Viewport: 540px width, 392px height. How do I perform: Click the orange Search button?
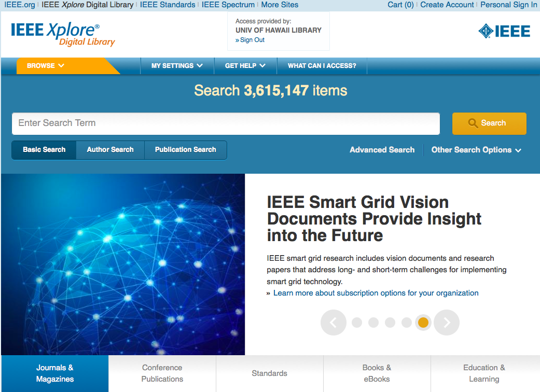[489, 123]
